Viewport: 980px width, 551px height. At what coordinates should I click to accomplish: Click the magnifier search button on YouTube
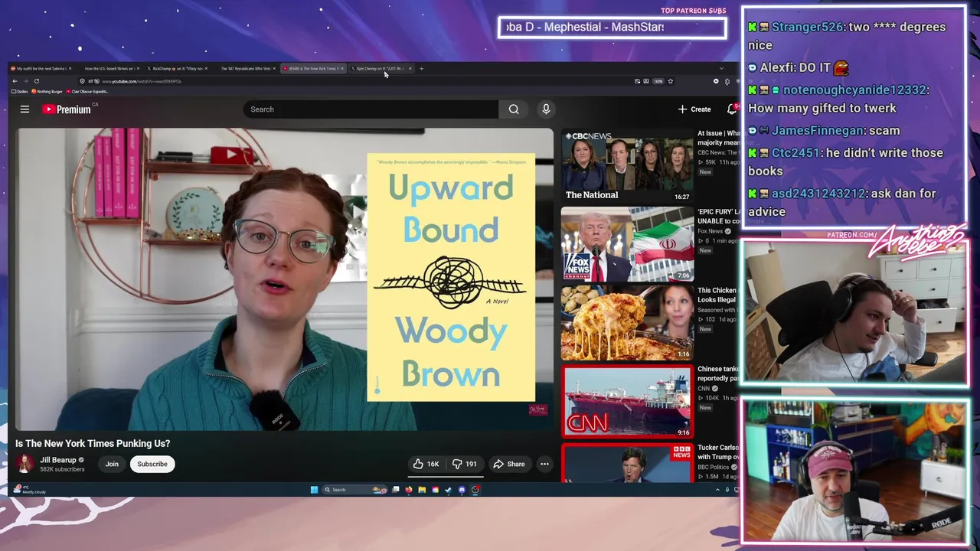click(x=514, y=109)
